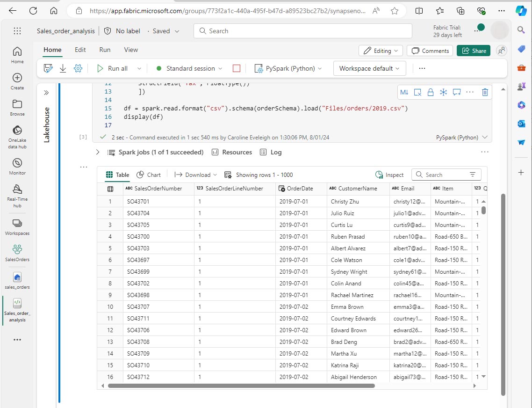
Task: Open Real-Time hub
Action: coord(17,196)
